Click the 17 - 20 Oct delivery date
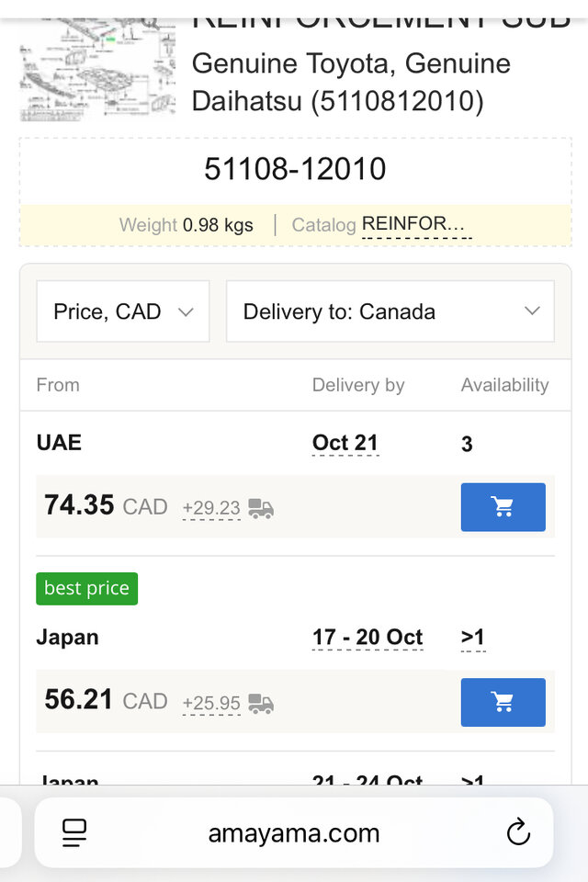This screenshot has width=588, height=882. coord(367,638)
